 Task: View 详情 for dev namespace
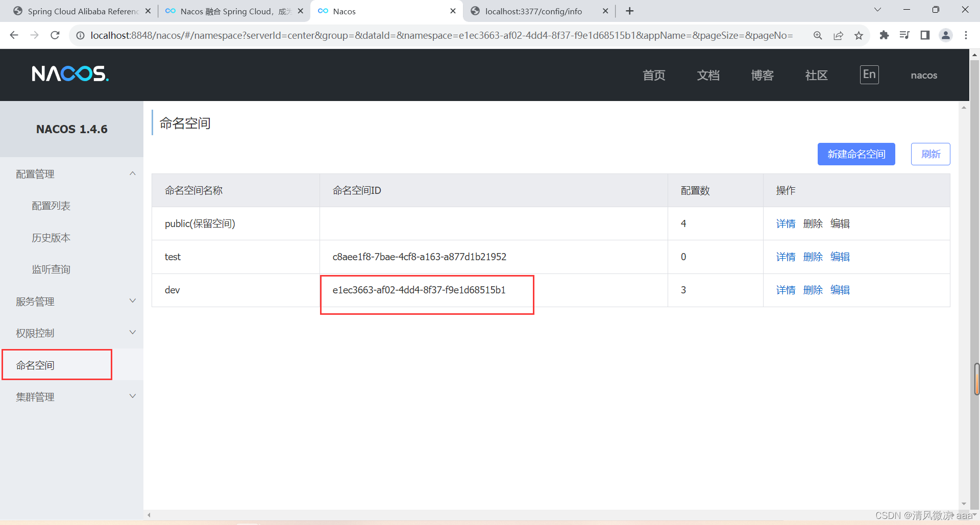(786, 290)
